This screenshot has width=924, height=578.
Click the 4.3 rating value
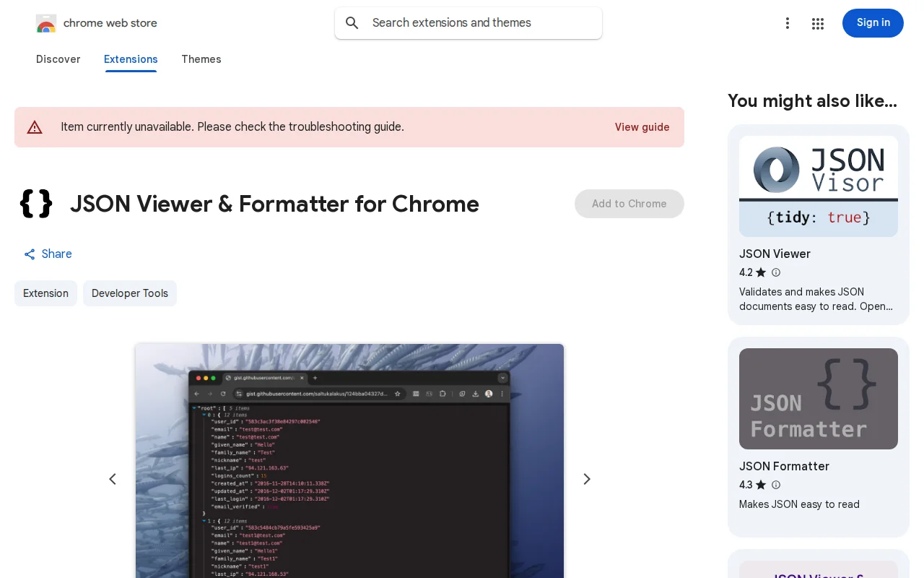[x=746, y=485]
